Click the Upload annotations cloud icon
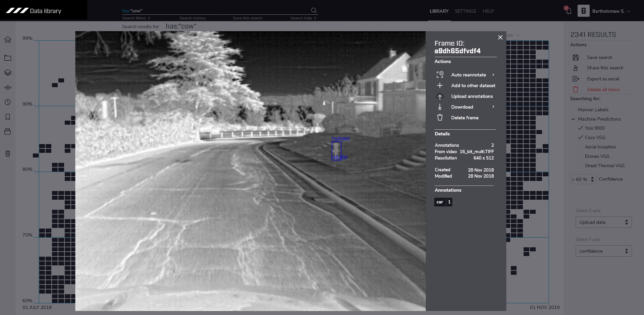 [440, 97]
